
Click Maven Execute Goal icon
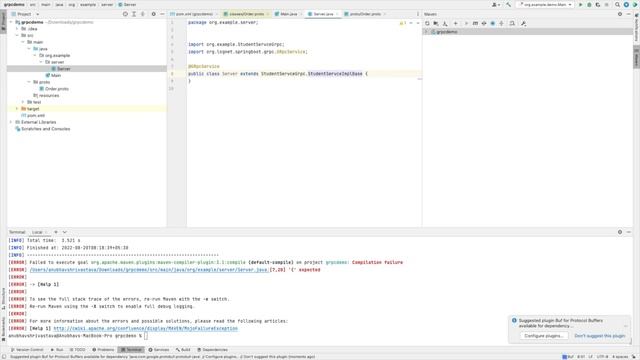[475, 24]
